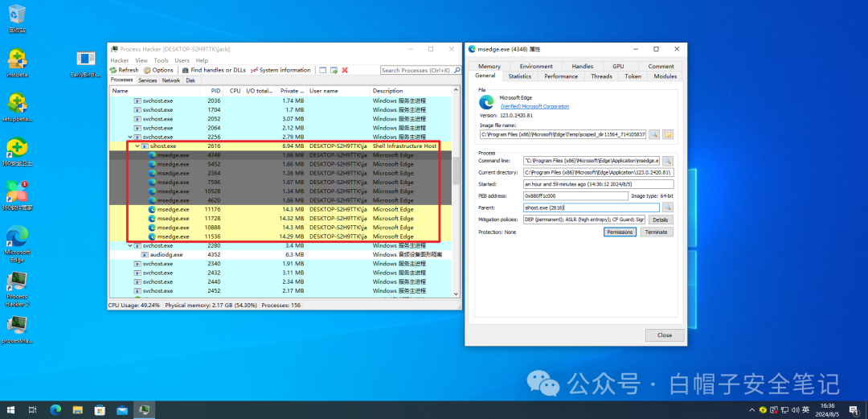Image resolution: width=868 pixels, height=419 pixels.
Task: Select the msedge.exe row with PID 5452
Action: pyautogui.click(x=280, y=164)
